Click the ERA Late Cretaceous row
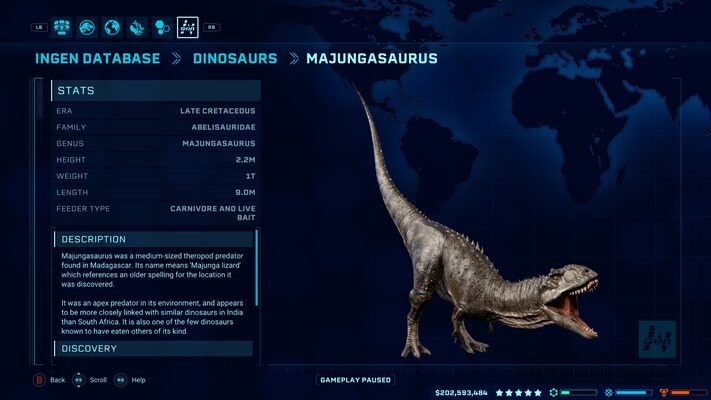This screenshot has height=400, width=711. click(156, 111)
